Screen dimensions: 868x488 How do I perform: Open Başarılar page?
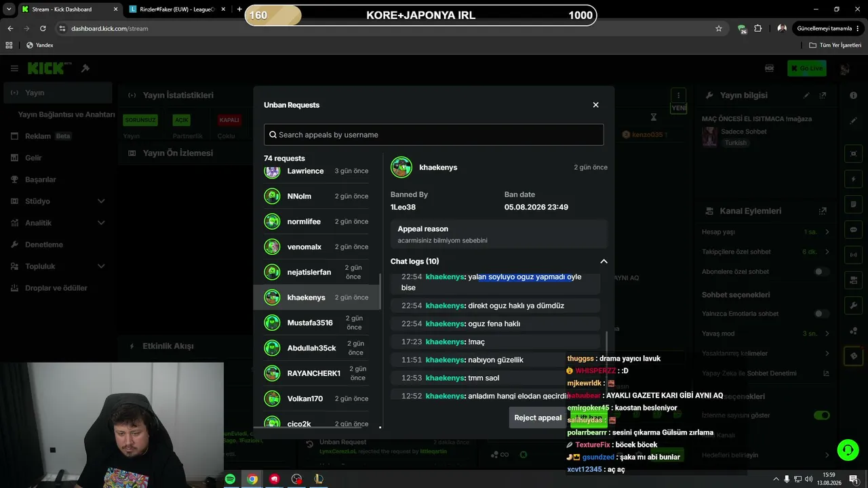coord(58,180)
